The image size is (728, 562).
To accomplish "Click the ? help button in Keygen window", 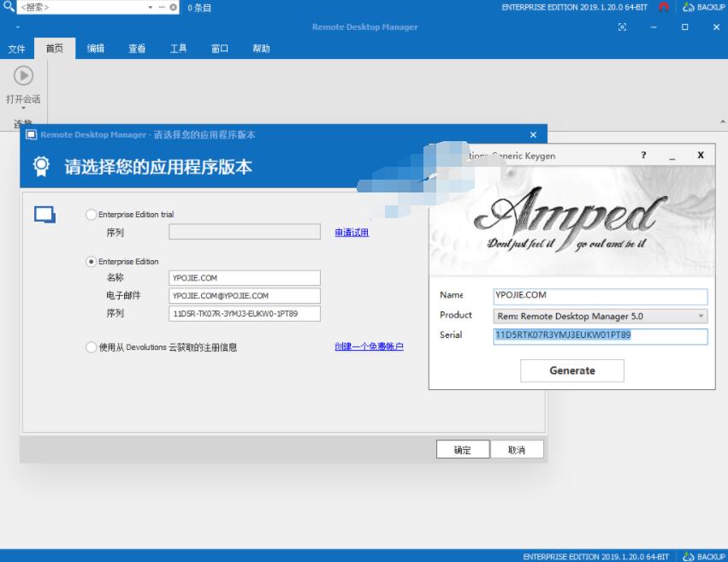I will 643,155.
